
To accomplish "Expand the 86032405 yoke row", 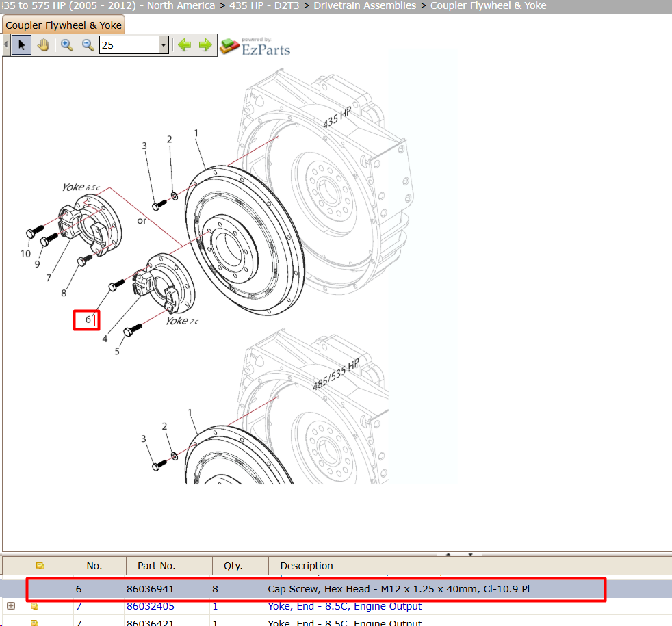I will [x=11, y=606].
